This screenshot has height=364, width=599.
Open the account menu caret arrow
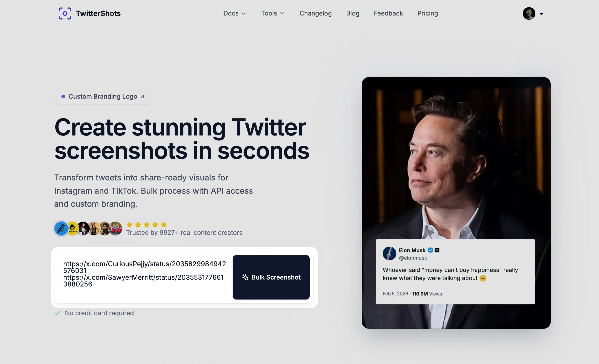tap(542, 14)
